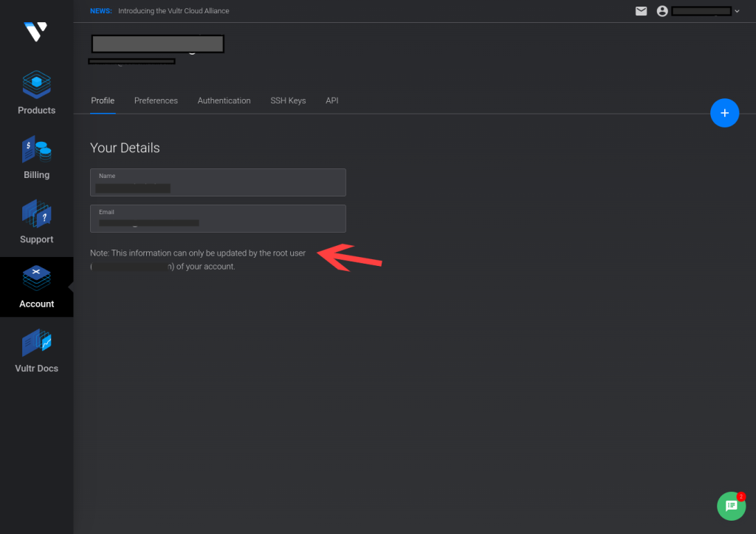Image resolution: width=756 pixels, height=534 pixels.
Task: Open Vultr Docs from sidebar
Action: pos(37,351)
